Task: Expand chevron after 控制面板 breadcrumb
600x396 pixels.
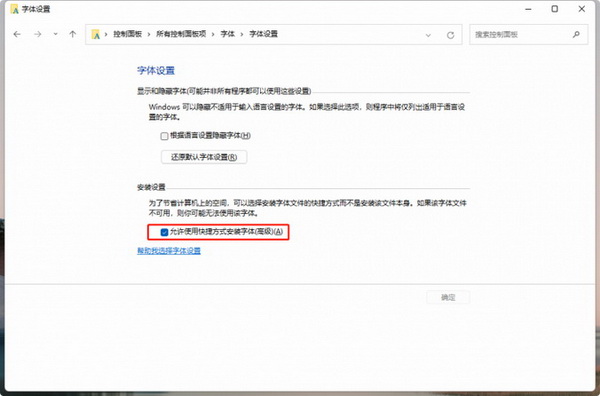Action: coord(149,34)
